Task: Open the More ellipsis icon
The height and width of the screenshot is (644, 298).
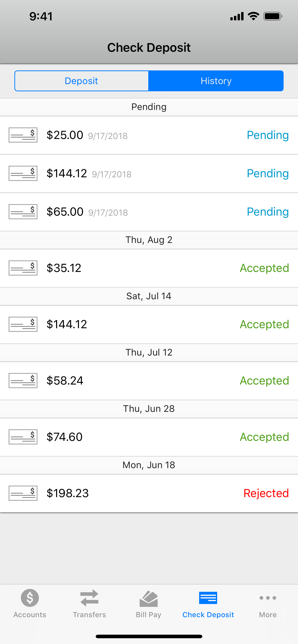Action: pyautogui.click(x=268, y=598)
